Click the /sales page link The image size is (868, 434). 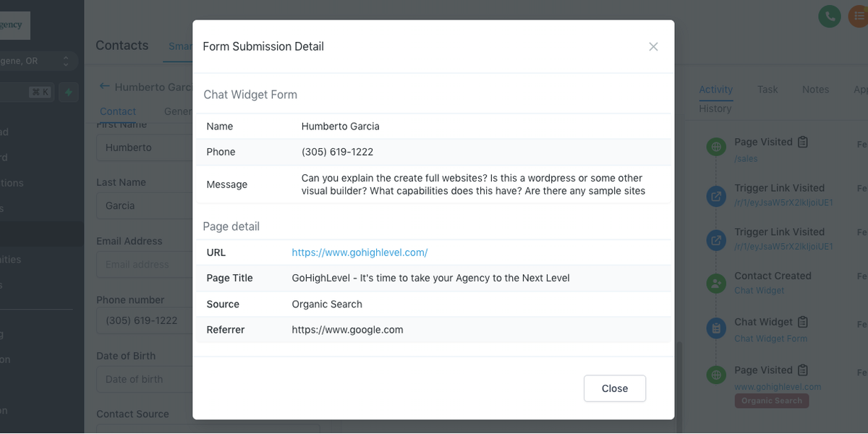click(746, 158)
